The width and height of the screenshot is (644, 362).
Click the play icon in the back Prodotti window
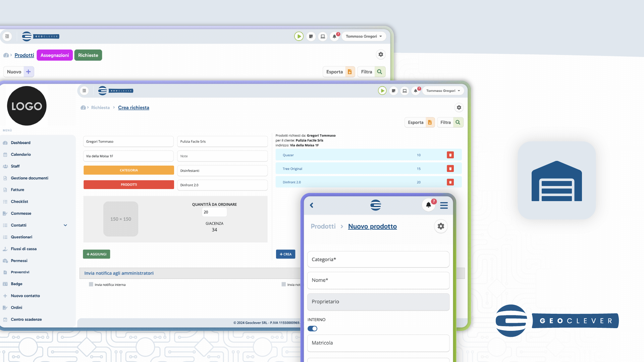(x=299, y=36)
